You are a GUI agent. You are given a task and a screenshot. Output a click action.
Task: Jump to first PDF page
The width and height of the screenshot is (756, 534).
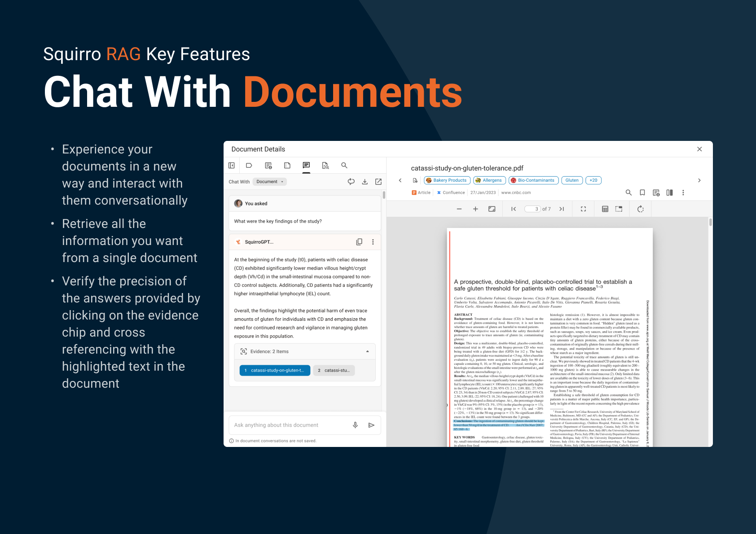(x=514, y=209)
